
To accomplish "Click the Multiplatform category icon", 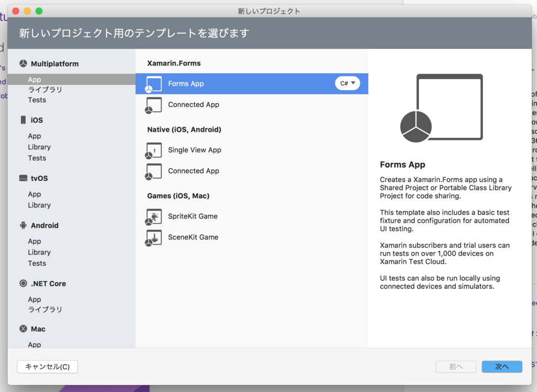I will 23,64.
